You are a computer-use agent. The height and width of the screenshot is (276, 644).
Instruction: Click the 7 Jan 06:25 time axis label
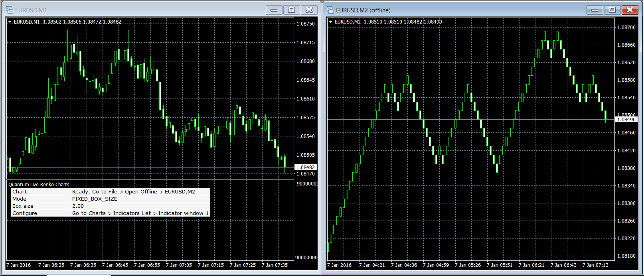(51, 265)
